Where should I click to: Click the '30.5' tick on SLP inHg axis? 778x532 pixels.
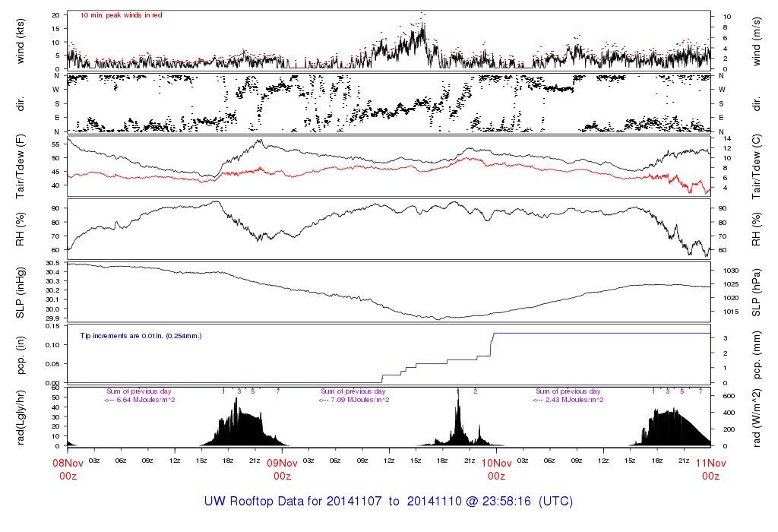click(53, 263)
